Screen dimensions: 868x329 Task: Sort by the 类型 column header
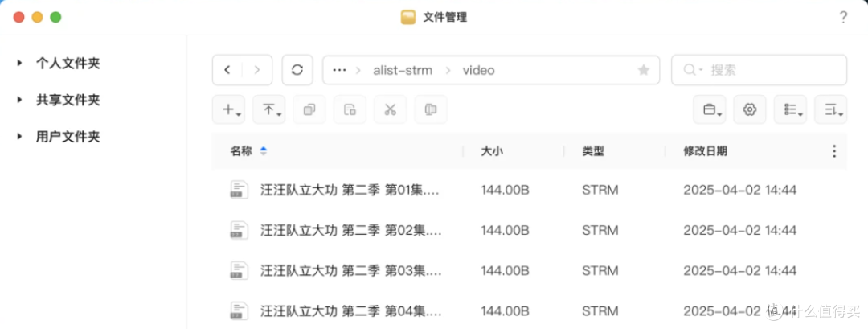pyautogui.click(x=593, y=151)
